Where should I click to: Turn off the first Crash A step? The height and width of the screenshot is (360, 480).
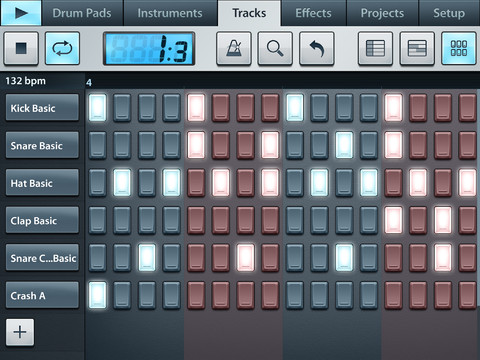(97, 295)
